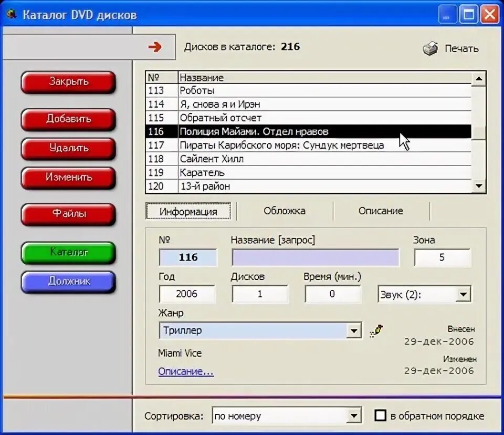This screenshot has height=435, width=504.
Task: Click the № field showing 116
Action: [188, 257]
